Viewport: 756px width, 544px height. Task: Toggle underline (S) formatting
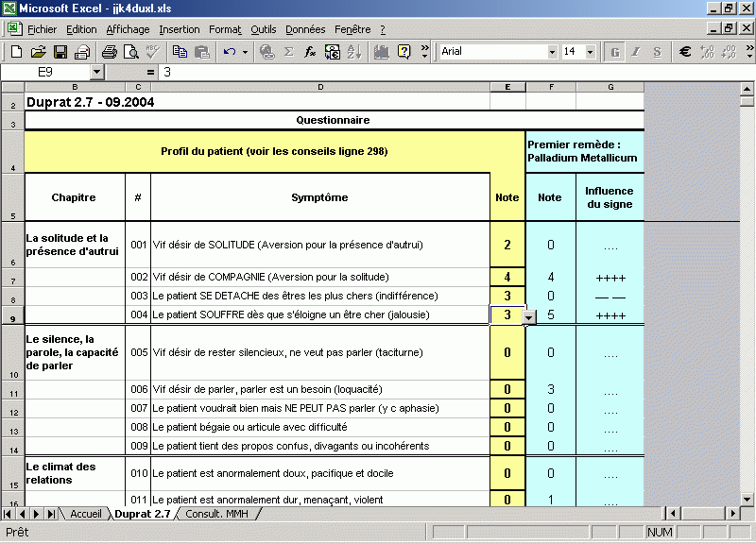[658, 52]
